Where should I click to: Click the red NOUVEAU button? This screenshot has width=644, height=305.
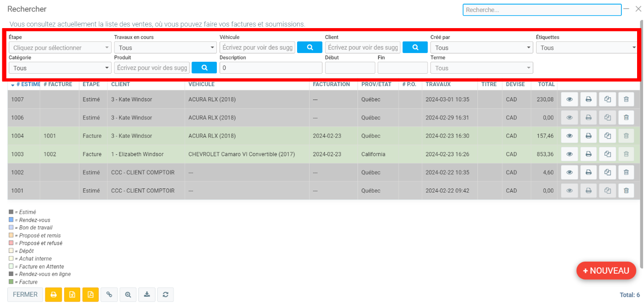pos(606,270)
